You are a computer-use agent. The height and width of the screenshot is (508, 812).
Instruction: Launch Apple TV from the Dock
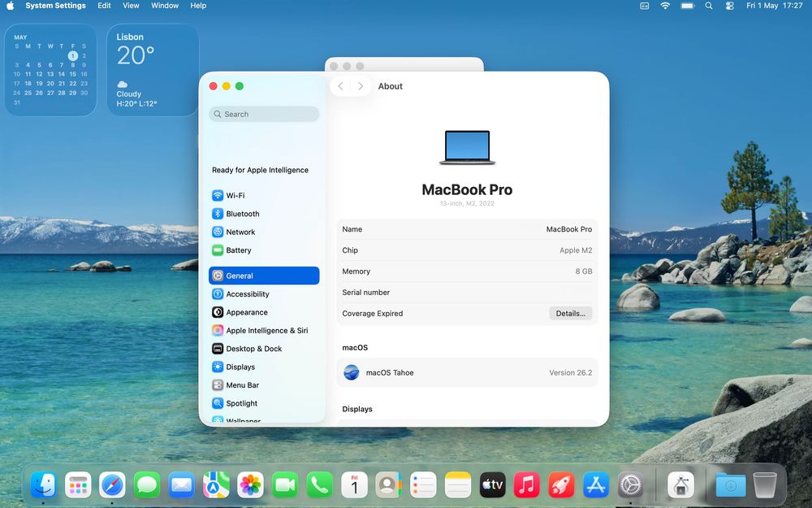click(x=493, y=485)
